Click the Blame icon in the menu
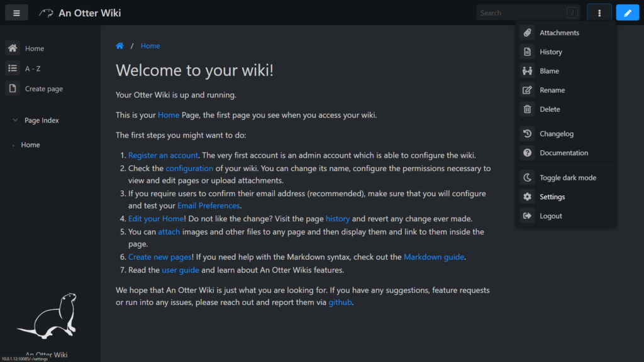This screenshot has height=362, width=644. pos(528,70)
